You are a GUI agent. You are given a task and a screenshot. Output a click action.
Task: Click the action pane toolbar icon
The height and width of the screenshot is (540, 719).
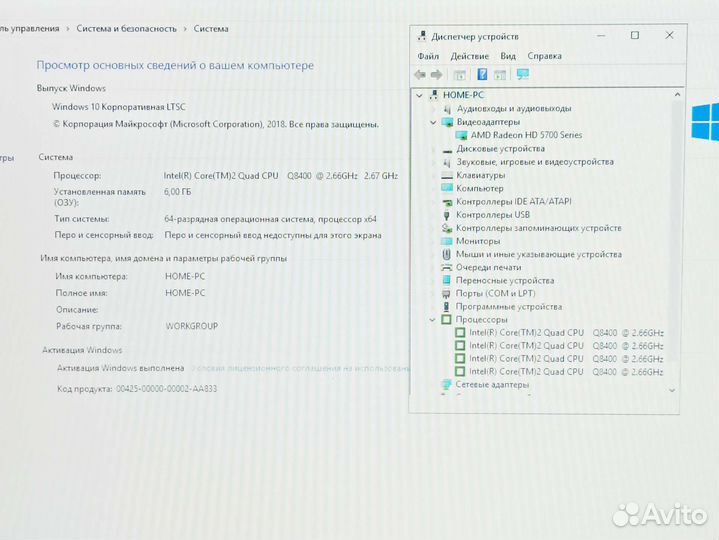click(500, 75)
